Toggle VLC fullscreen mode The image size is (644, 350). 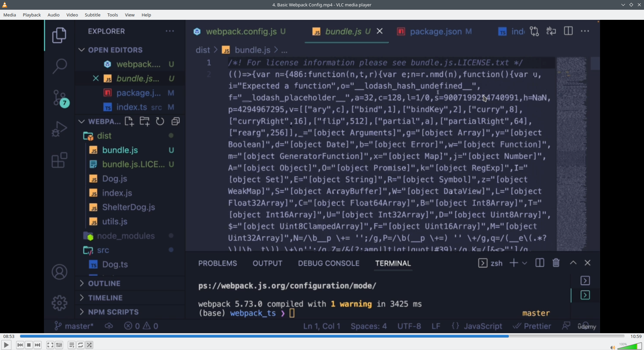click(50, 345)
